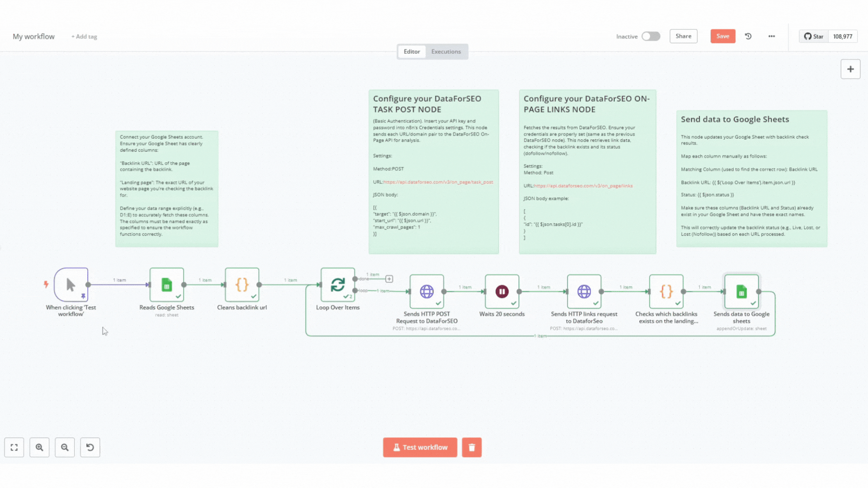Select the Google Sheets account sticky note
868x488 pixels.
coord(167,189)
